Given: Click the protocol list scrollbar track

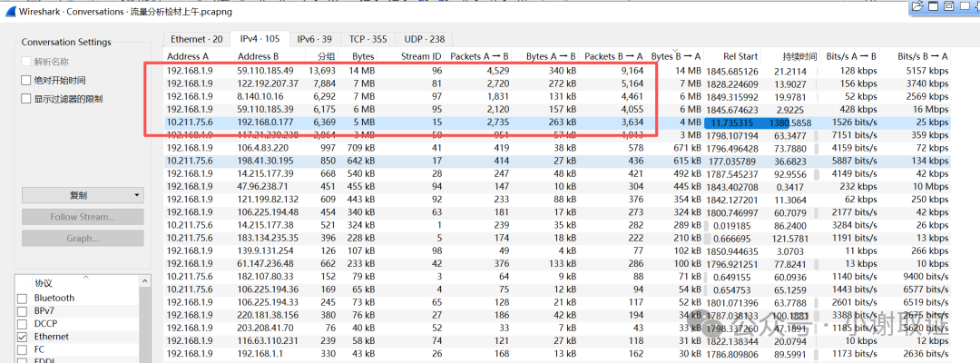Looking at the screenshot, I should (x=144, y=326).
